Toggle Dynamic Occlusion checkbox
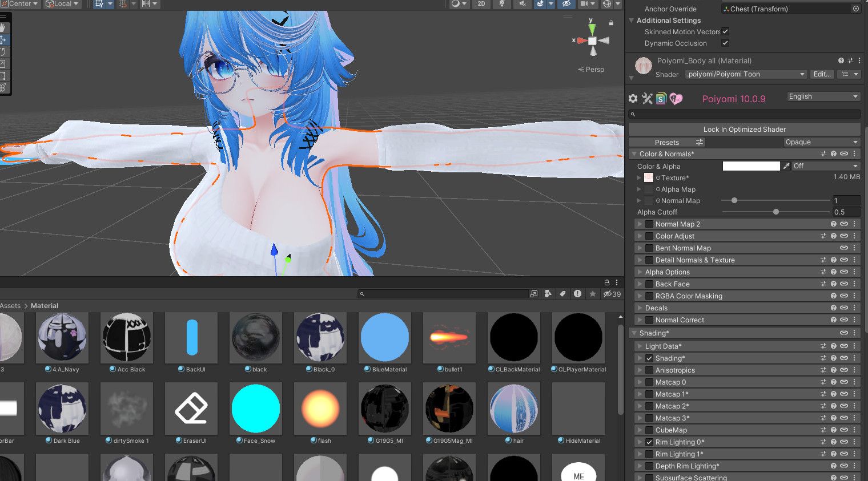The width and height of the screenshot is (868, 481). tap(725, 43)
